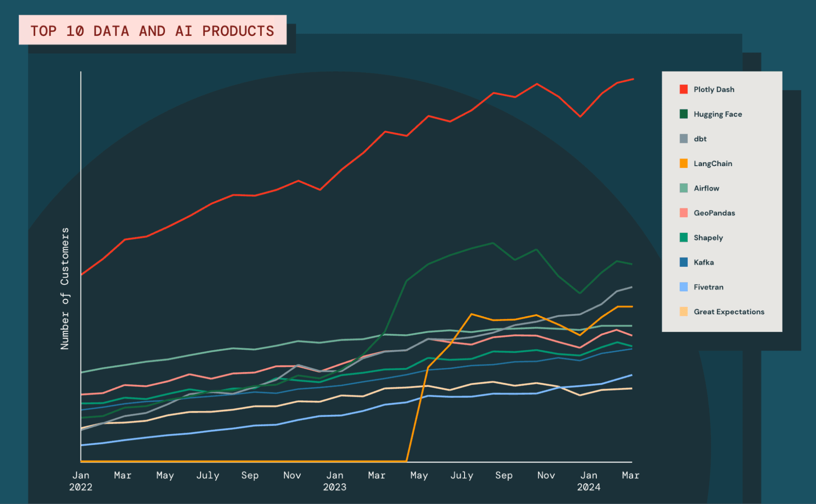Click the 'TOP 10 DATA AND AI PRODUCTS' title
The height and width of the screenshot is (504, 816).
(x=152, y=31)
